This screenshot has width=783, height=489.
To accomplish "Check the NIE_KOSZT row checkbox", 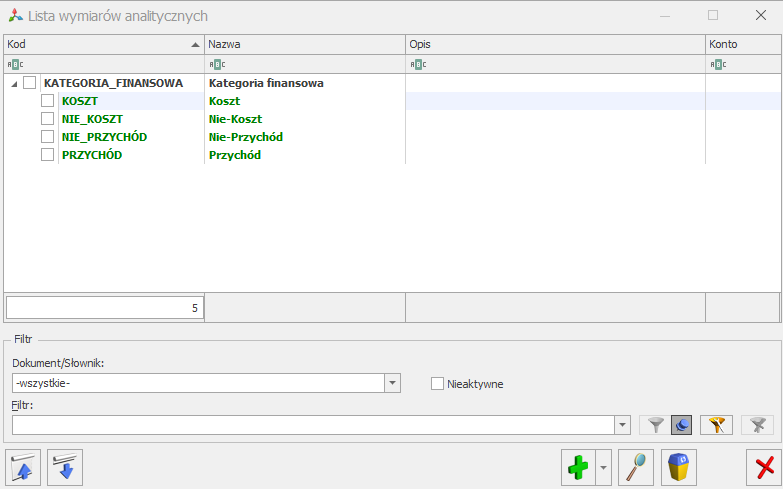I will pos(47,118).
